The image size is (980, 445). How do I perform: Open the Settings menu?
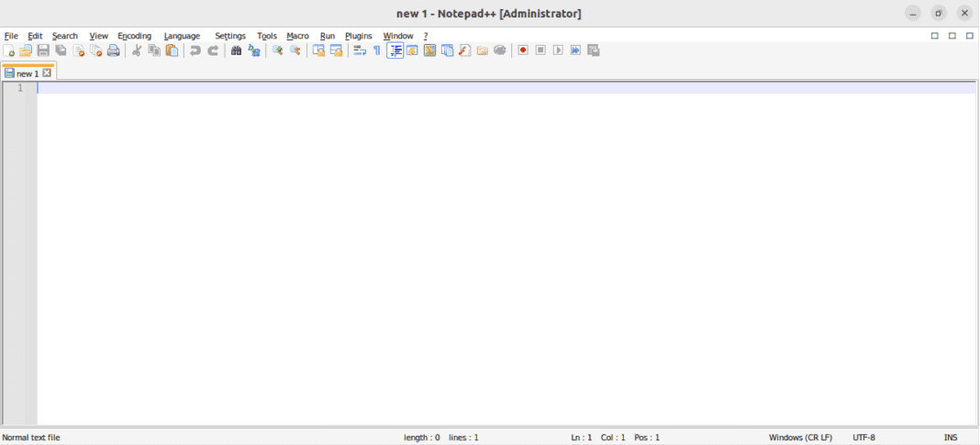230,36
